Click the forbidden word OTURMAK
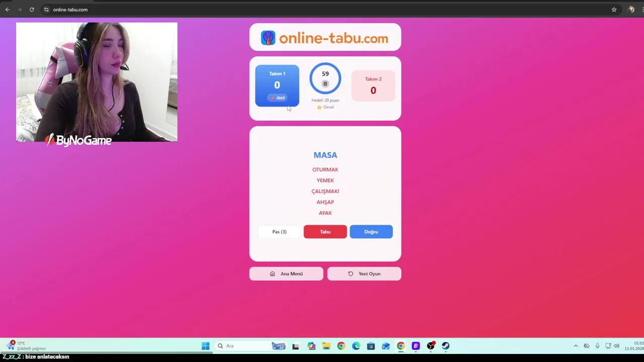Screen dimensions: 644x362 (325, 170)
